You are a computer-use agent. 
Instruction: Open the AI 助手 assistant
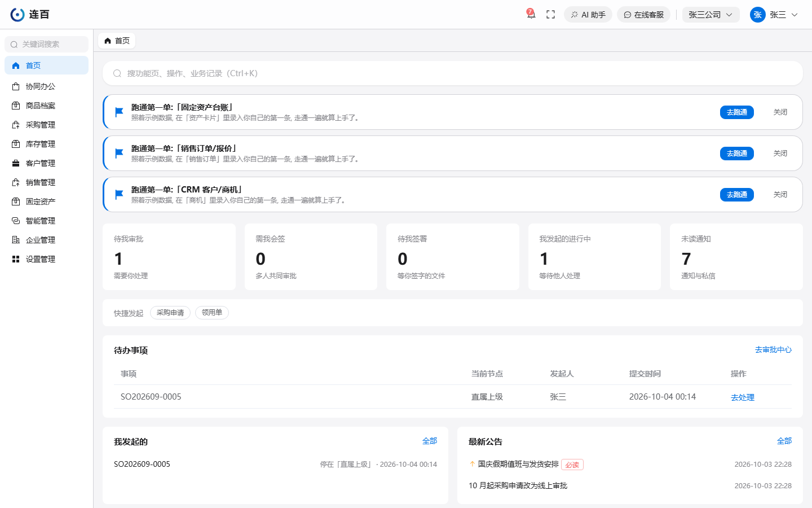click(588, 15)
